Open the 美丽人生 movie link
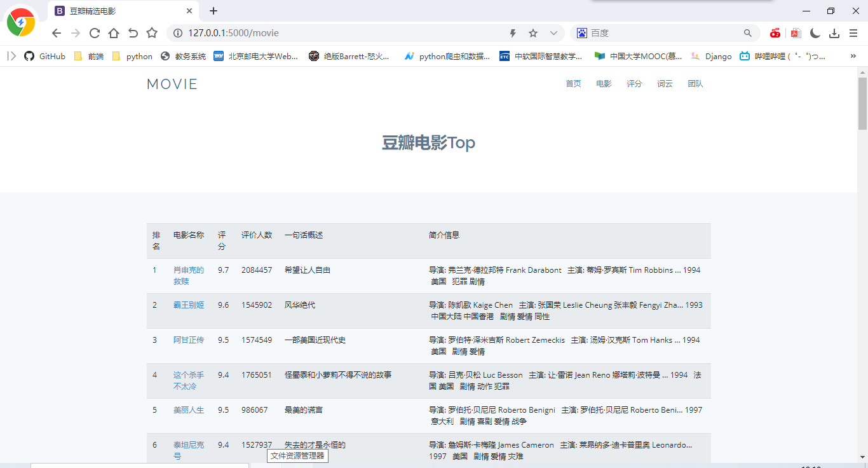The width and height of the screenshot is (868, 468). [x=189, y=410]
